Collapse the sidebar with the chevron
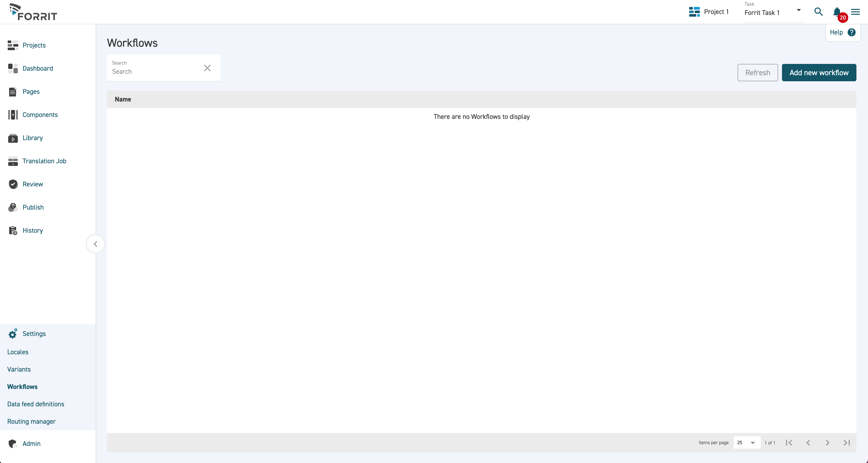This screenshot has height=463, width=868. coord(95,244)
